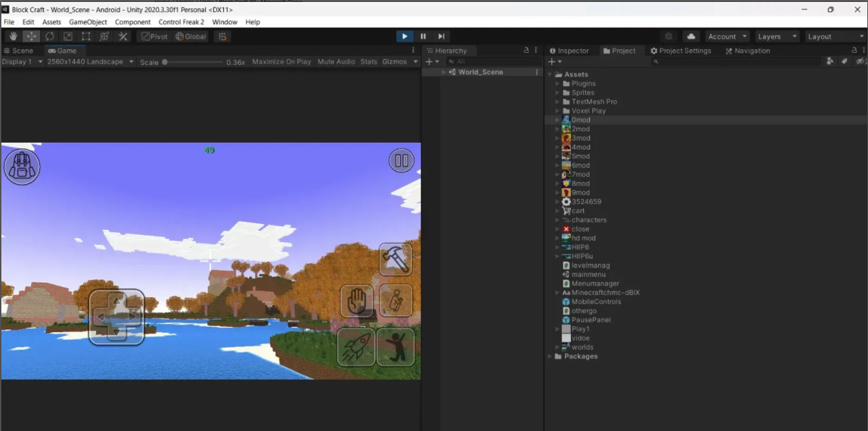Collapse the Assets folder
Screen dimensions: 868x431
(549, 74)
